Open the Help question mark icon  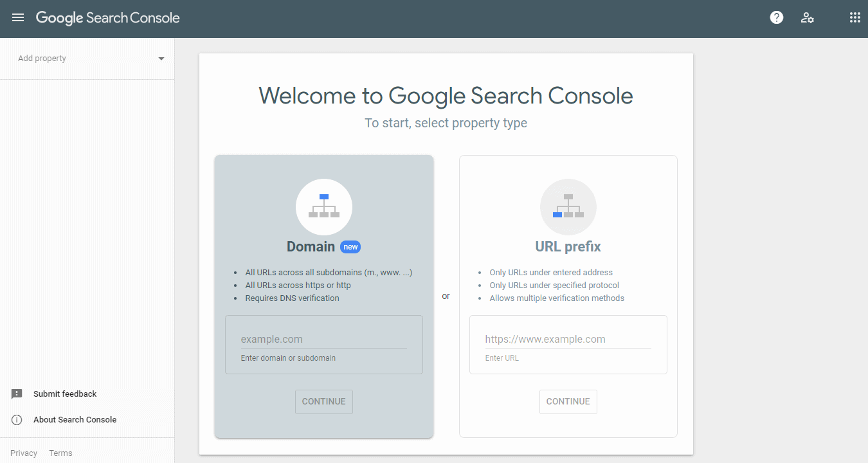tap(777, 18)
